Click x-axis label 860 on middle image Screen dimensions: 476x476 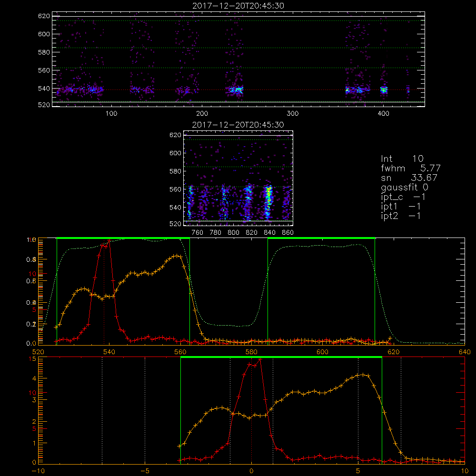click(288, 233)
